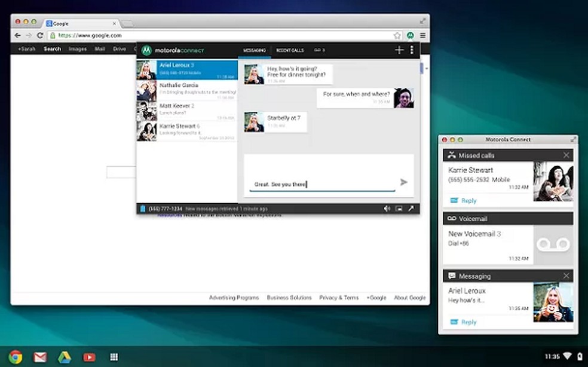This screenshot has height=367, width=588.
Task: Open the GO 3 menu
Action: [x=319, y=50]
